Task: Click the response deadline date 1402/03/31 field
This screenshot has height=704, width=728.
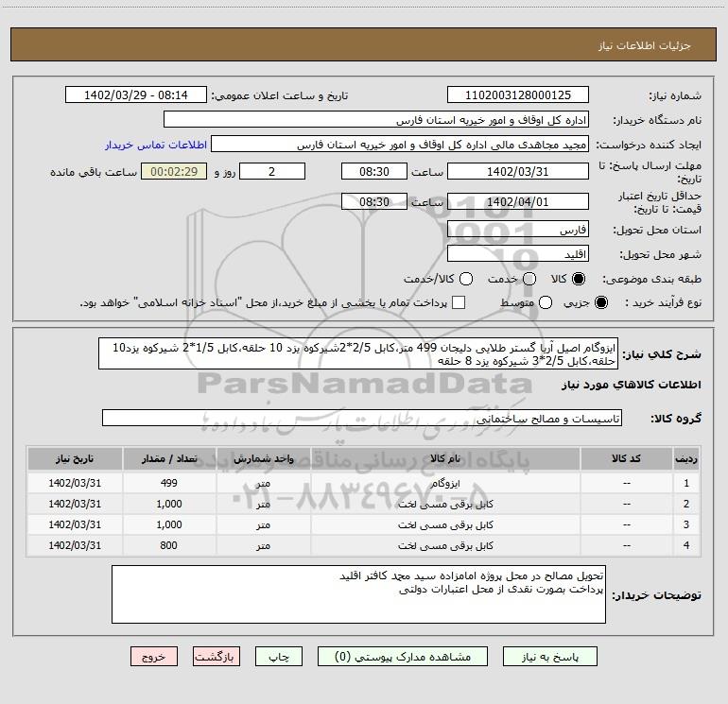Action: [518, 171]
